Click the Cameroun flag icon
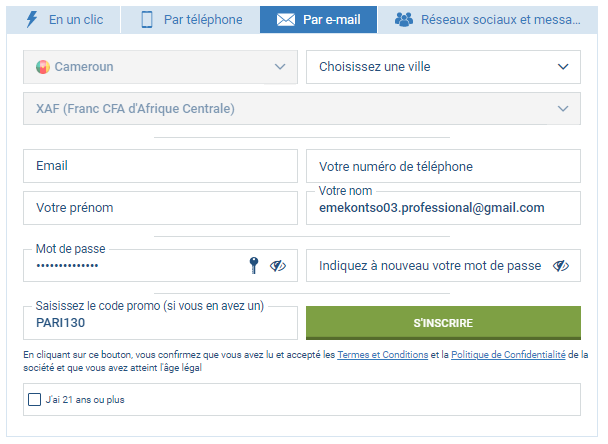Image resolution: width=608 pixels, height=444 pixels. 43,67
